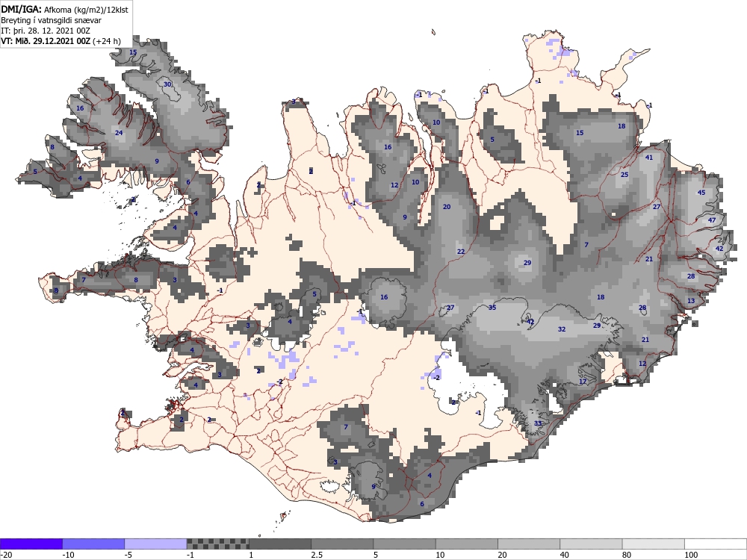Click the gray 5 to 10 legend swatch
Image resolution: width=747 pixels, height=560 pixels.
404,544
